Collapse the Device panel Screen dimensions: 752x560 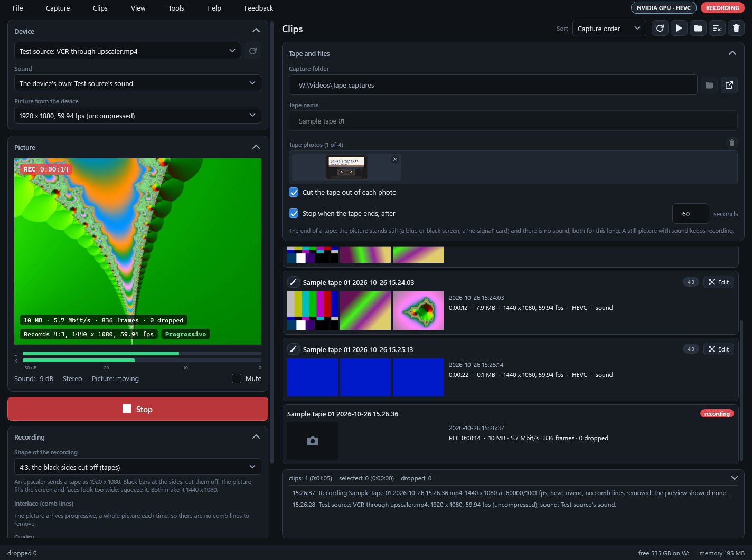(x=256, y=31)
